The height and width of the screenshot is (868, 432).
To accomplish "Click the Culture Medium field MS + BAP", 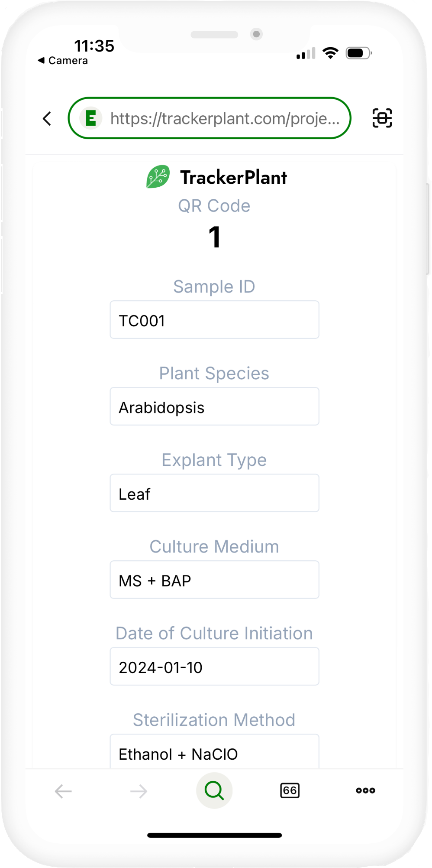I will tap(214, 580).
